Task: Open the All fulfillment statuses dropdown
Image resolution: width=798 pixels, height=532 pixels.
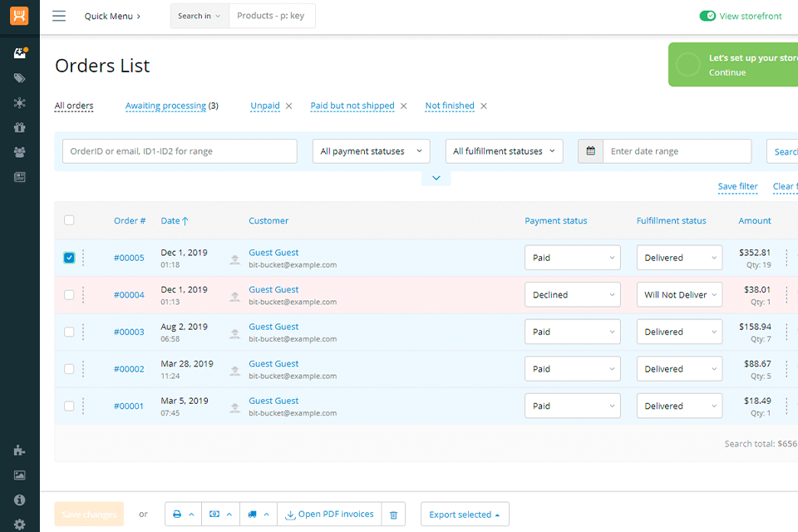Action: [x=504, y=151]
